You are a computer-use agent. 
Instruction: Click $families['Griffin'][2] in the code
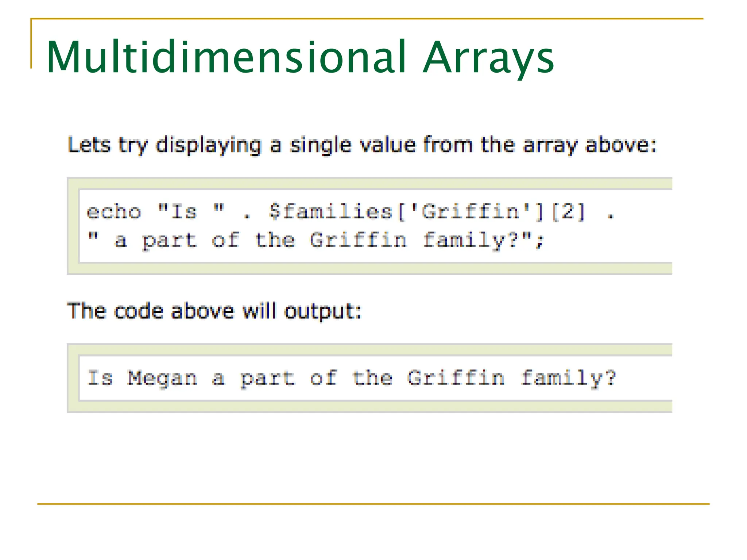click(427, 212)
